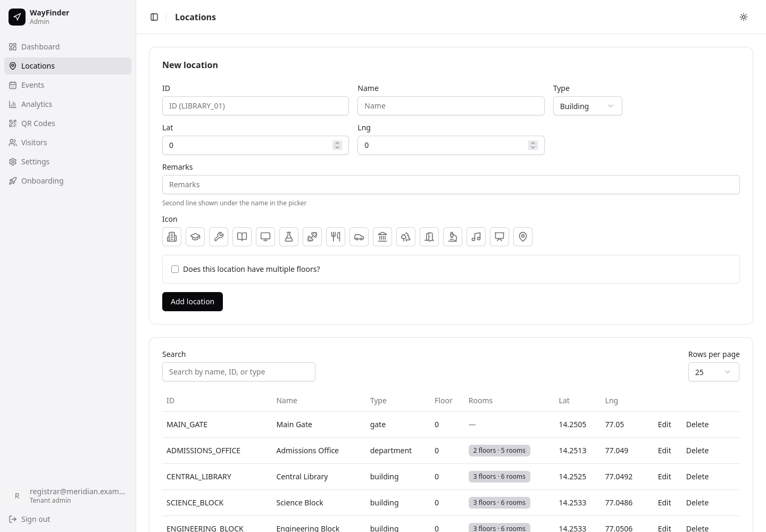Delete the Central Library row
This screenshot has height=532, width=766.
coord(697,477)
